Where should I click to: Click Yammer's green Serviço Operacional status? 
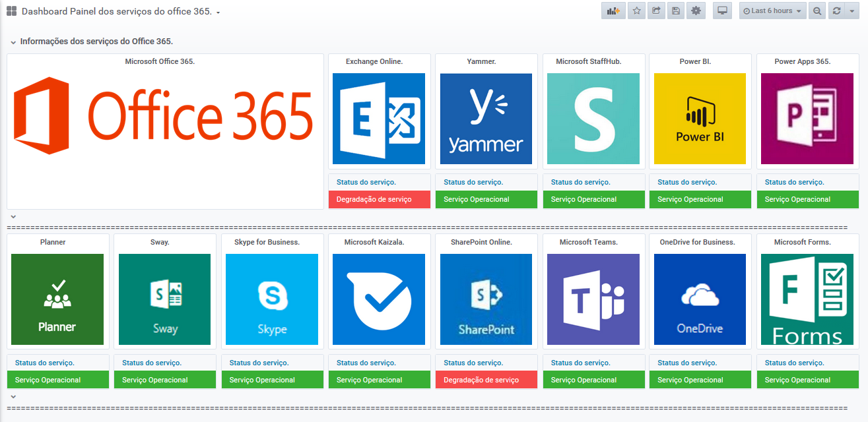pos(486,199)
